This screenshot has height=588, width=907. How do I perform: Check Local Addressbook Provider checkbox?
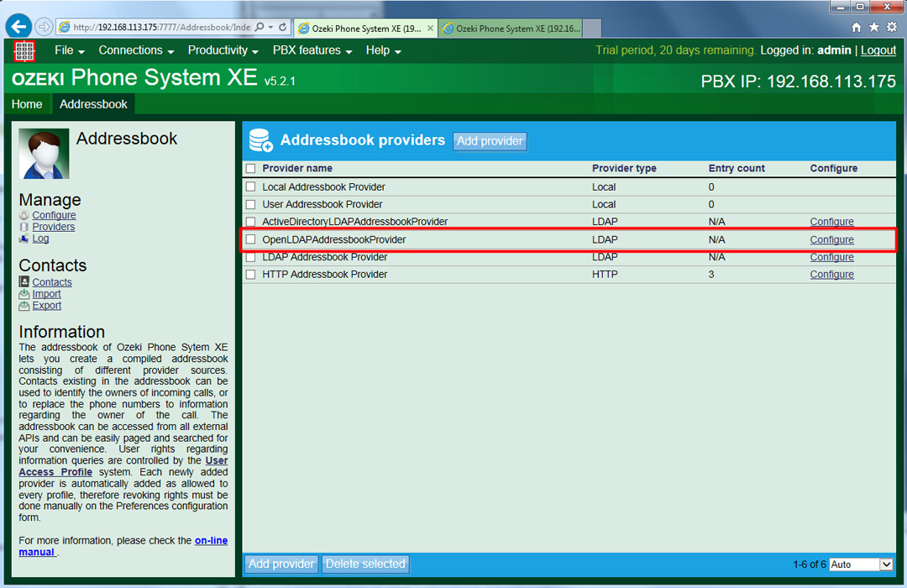click(250, 187)
